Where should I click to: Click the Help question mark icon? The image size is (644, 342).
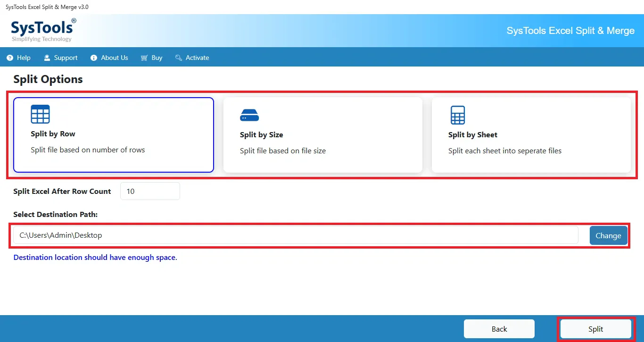(x=10, y=58)
